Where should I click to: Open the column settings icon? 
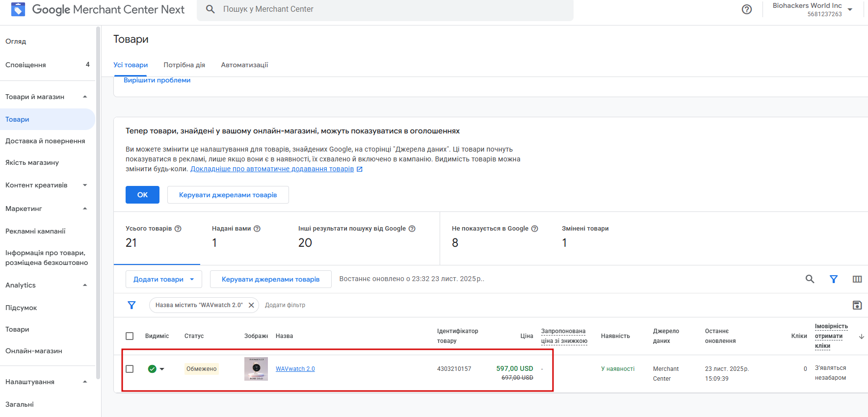tap(857, 279)
